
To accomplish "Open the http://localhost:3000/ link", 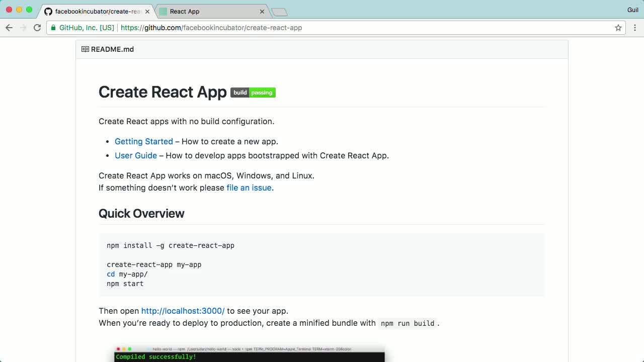I will click(x=183, y=311).
